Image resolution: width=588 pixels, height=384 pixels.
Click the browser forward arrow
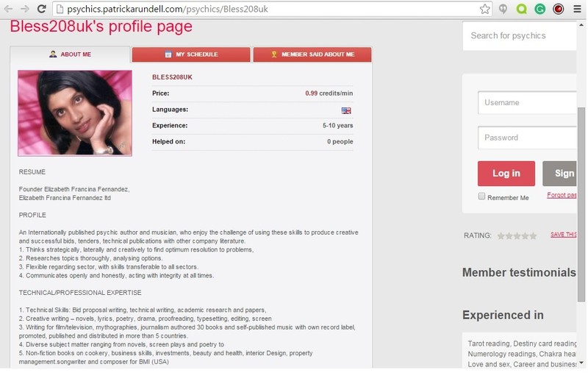[x=25, y=9]
